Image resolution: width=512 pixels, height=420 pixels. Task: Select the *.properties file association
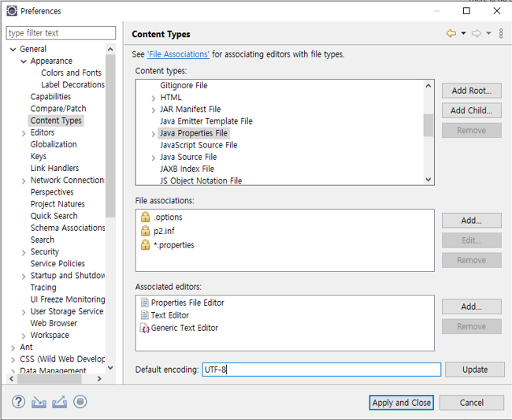[x=174, y=245]
